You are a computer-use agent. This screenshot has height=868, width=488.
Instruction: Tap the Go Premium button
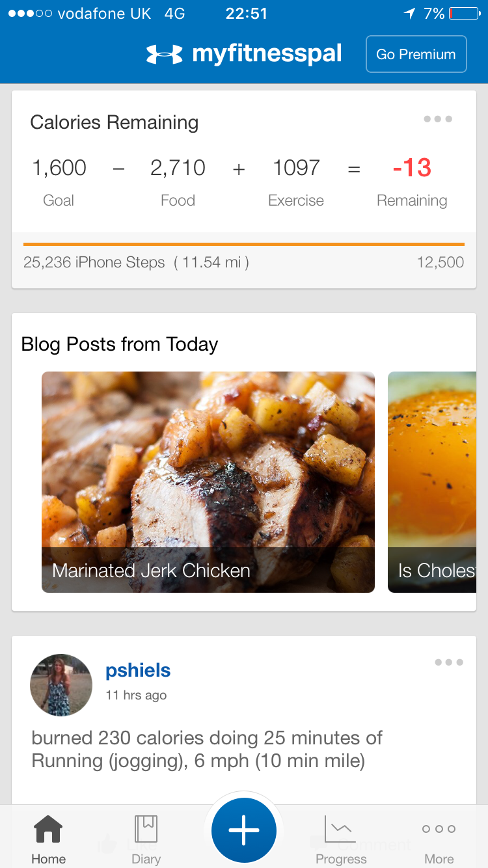pos(416,54)
